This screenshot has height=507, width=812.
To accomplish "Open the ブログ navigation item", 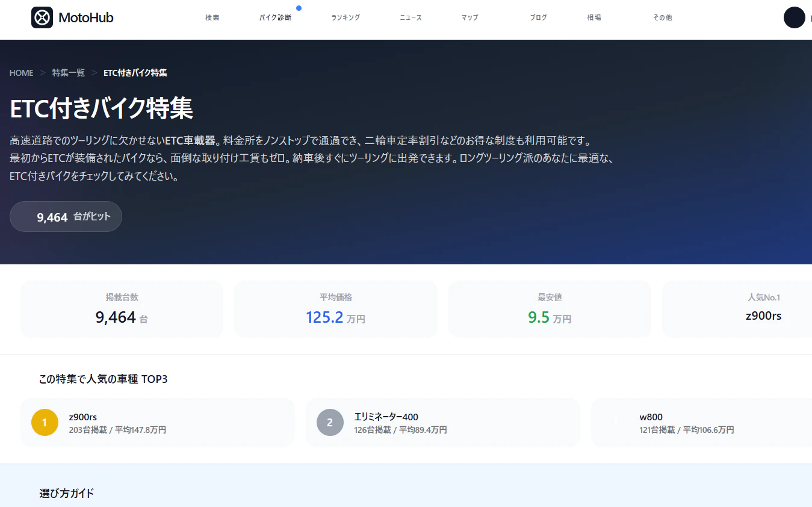I will (x=538, y=18).
